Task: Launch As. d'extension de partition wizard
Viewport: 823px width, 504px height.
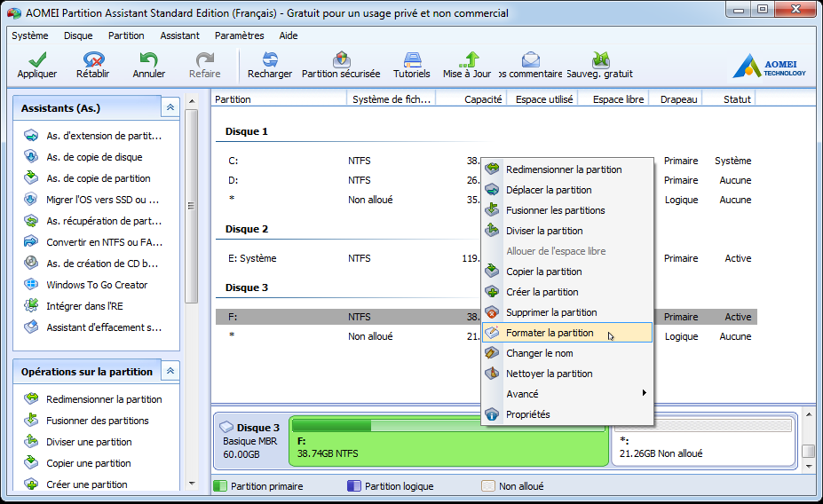Action: tap(93, 136)
